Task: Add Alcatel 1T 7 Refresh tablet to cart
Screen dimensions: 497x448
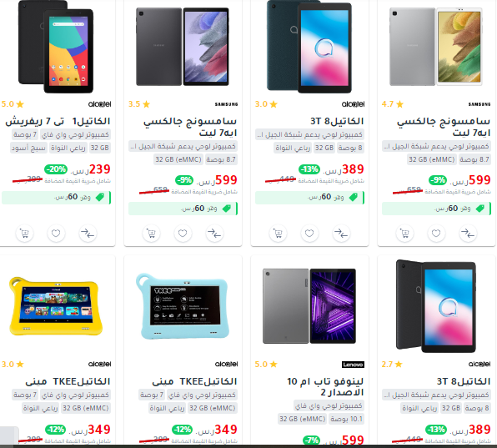Action: click(x=24, y=234)
